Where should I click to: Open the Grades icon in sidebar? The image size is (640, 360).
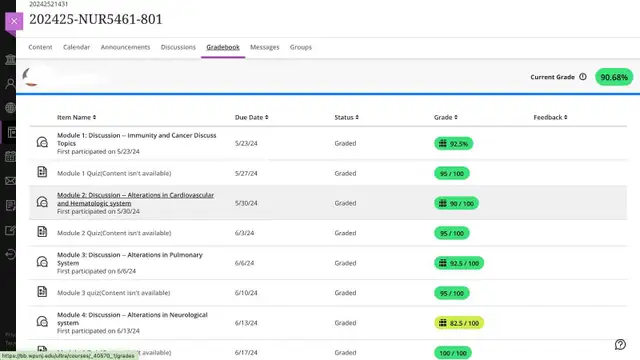tap(10, 205)
